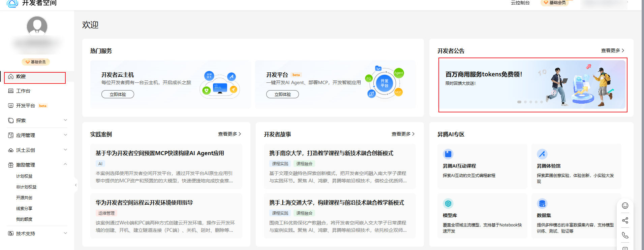The width and height of the screenshot is (644, 250).
Task: Click the 开发者云主机 illustration
Action: pyautogui.click(x=220, y=84)
